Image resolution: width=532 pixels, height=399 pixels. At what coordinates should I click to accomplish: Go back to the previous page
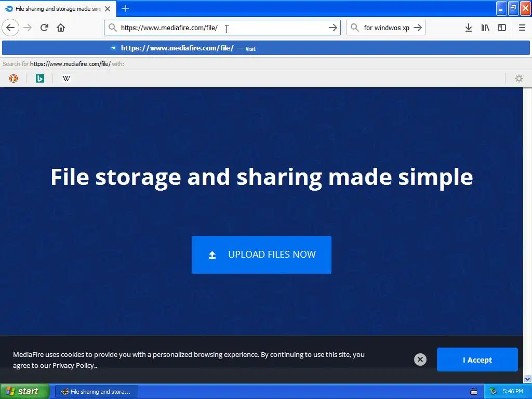pos(10,28)
